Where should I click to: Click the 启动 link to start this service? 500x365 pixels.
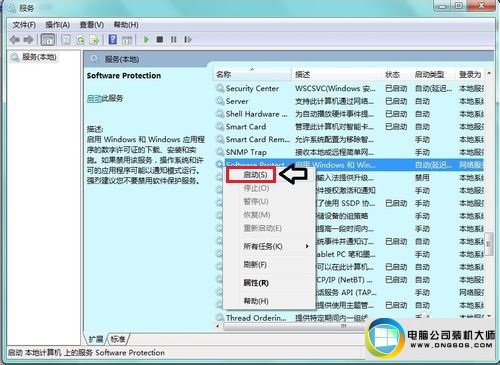[94, 98]
